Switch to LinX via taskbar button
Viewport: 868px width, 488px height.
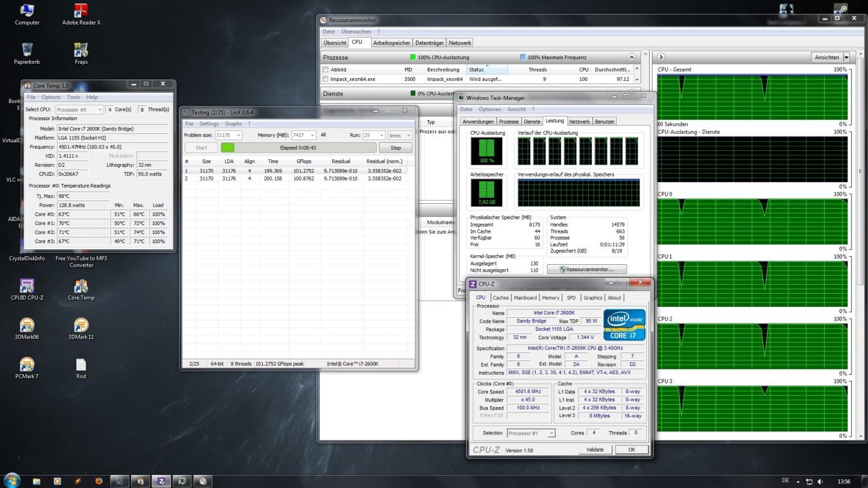[x=120, y=481]
